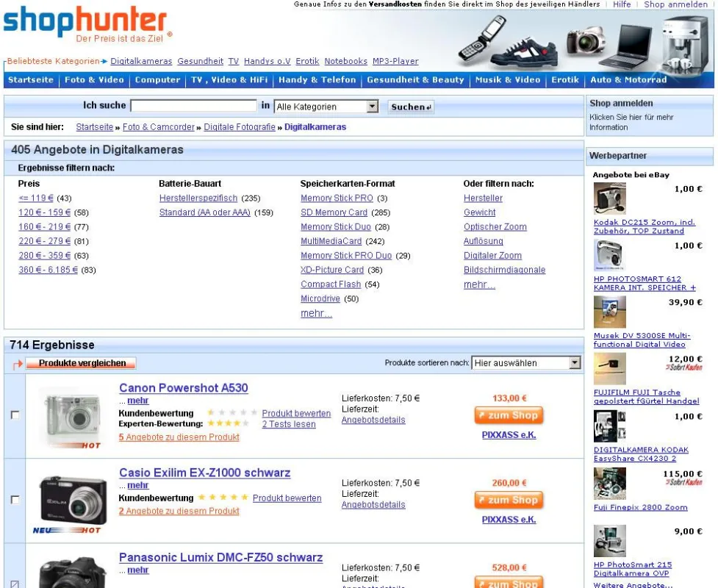The width and height of the screenshot is (718, 588).
Task: Filter by SD Memory Card format
Action: click(x=334, y=212)
